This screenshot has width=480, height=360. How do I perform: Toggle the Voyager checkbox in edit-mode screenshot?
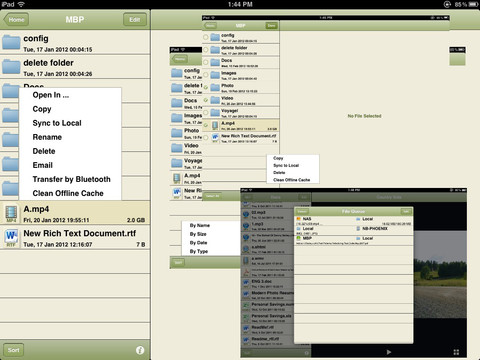click(x=206, y=113)
